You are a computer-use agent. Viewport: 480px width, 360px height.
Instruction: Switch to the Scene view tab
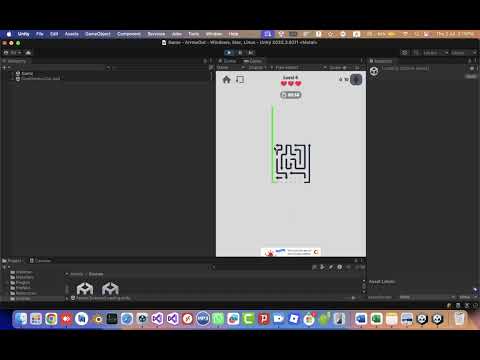coord(227,61)
